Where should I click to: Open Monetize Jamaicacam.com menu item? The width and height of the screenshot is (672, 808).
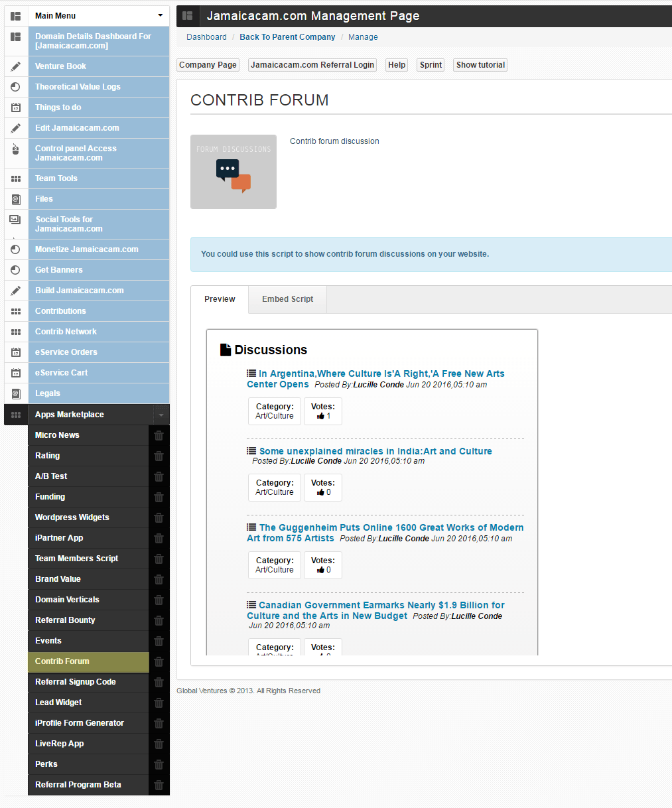(99, 249)
